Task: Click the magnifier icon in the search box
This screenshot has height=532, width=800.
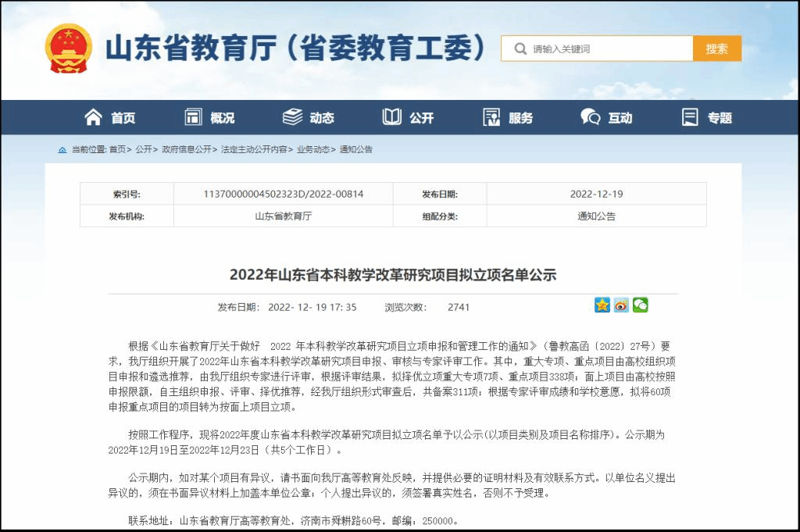Action: click(x=520, y=48)
